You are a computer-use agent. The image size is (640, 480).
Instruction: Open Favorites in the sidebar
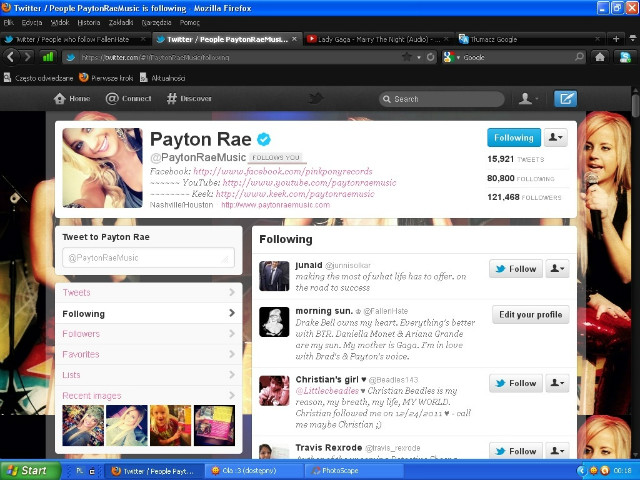(x=149, y=354)
